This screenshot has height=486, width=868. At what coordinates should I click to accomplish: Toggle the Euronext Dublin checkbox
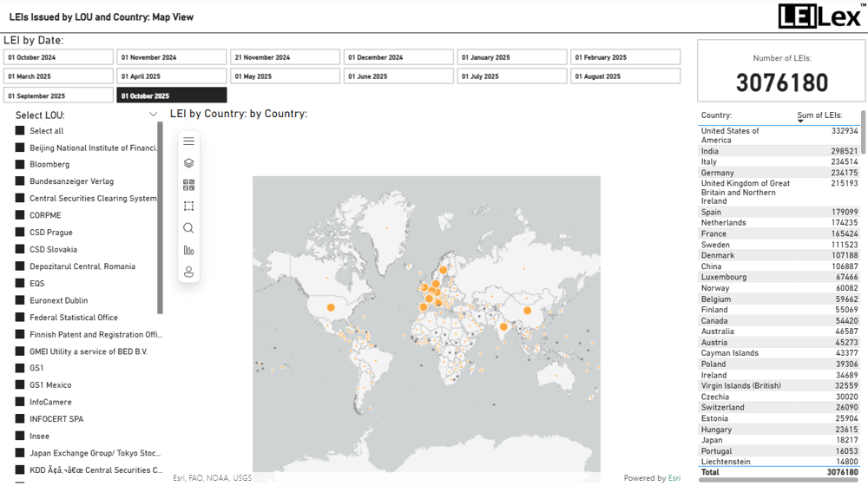click(x=19, y=300)
